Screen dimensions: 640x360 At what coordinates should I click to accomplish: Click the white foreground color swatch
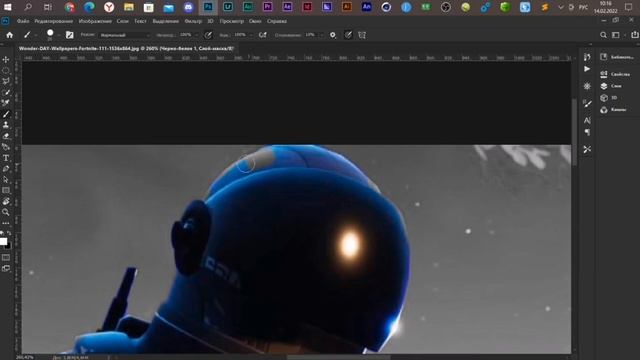pyautogui.click(x=3, y=241)
